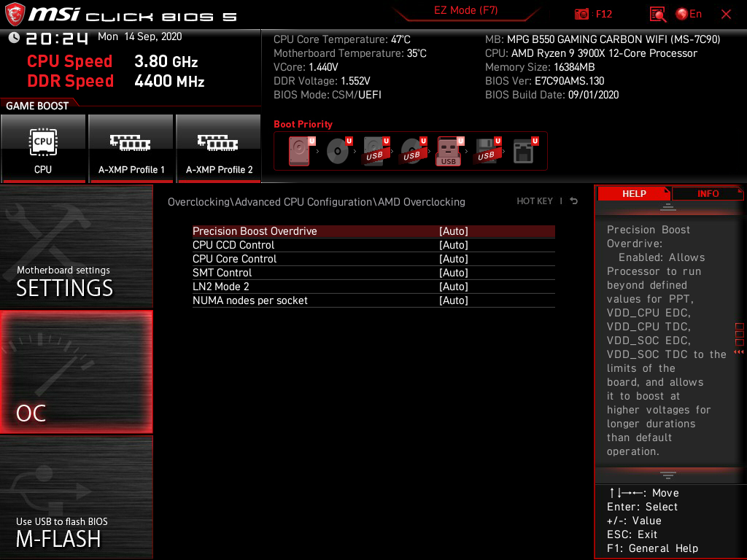Open the OC overclocking section
This screenshot has height=560, width=747.
(x=76, y=372)
